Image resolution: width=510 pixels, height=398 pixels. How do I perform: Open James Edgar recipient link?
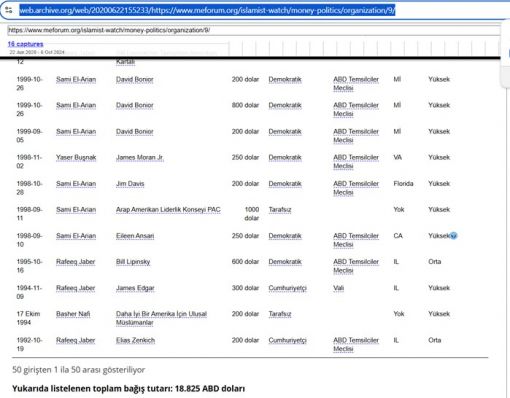click(x=135, y=288)
